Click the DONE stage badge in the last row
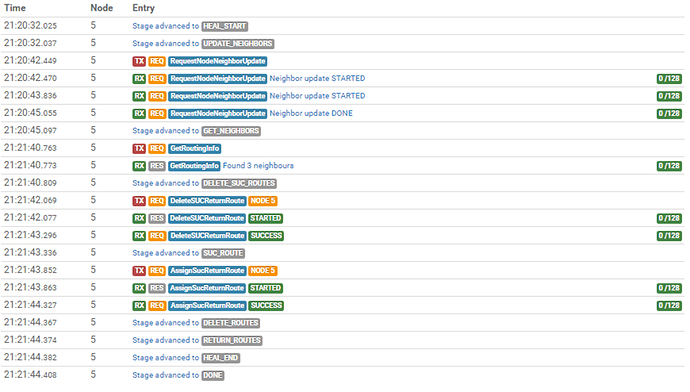The width and height of the screenshot is (690, 392). tap(213, 375)
